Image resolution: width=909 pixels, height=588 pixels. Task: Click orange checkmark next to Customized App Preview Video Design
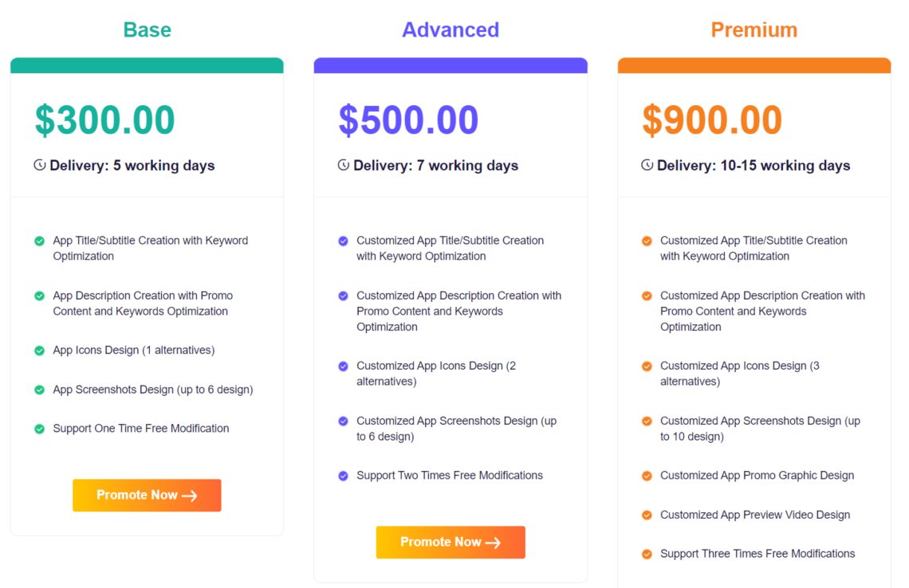[x=647, y=515]
